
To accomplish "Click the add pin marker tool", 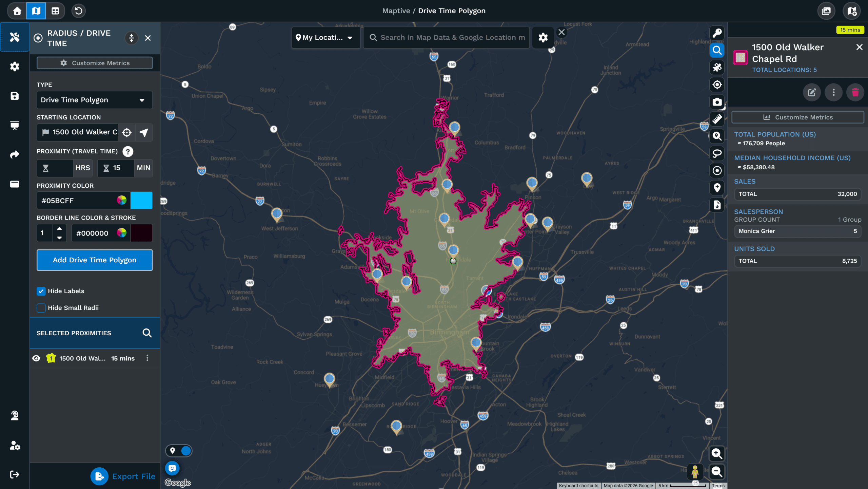I will (x=717, y=188).
